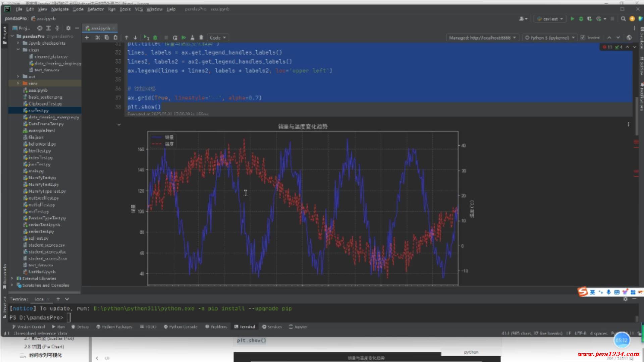
Task: Restart the Jupyter kernel
Action: coord(175,38)
